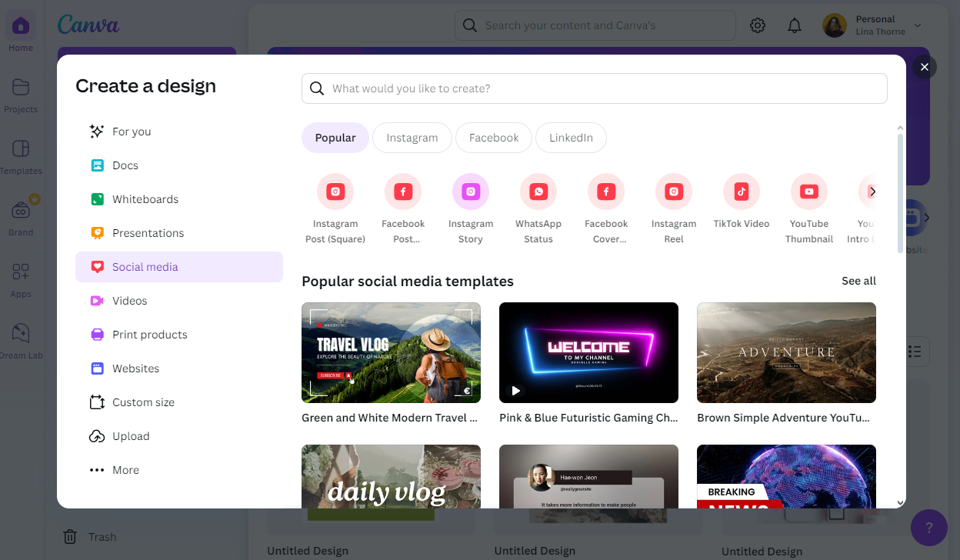
Task: Open Apps in the left sidebar
Action: coord(21,272)
